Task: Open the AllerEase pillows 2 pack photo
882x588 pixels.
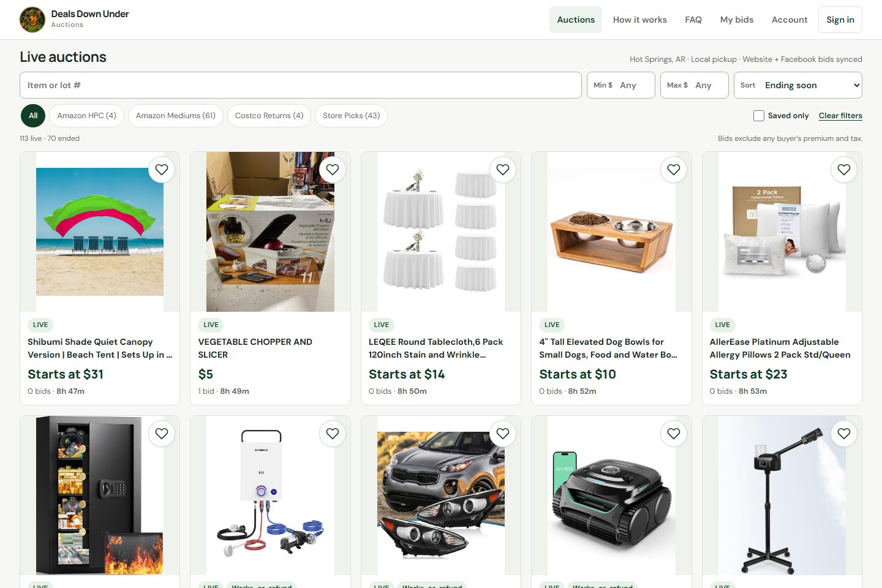Action: [782, 232]
